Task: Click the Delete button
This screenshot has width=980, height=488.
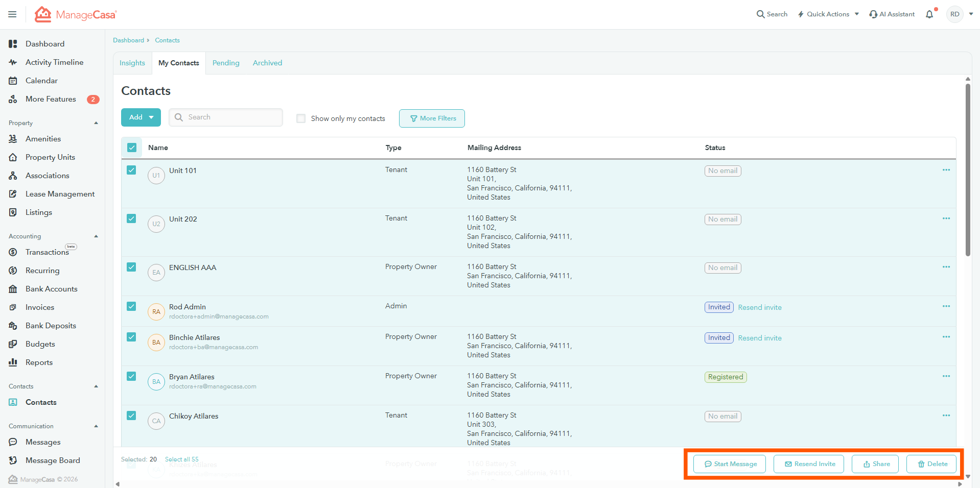Action: (x=931, y=464)
